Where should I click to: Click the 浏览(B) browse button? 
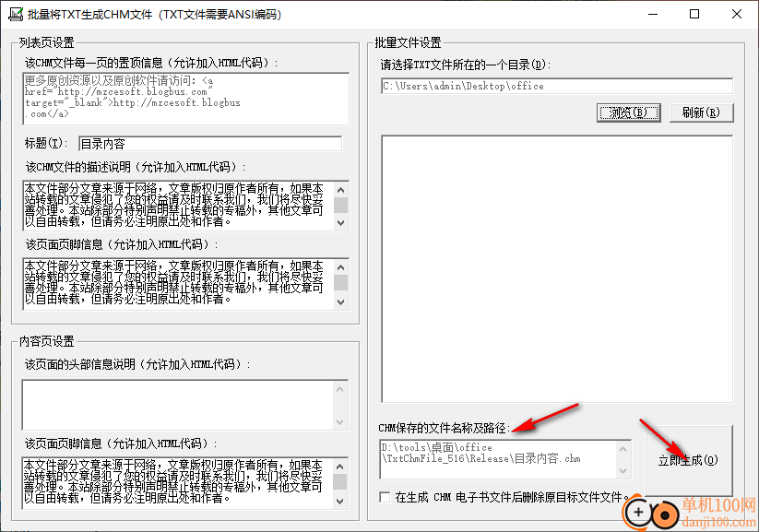coord(628,112)
